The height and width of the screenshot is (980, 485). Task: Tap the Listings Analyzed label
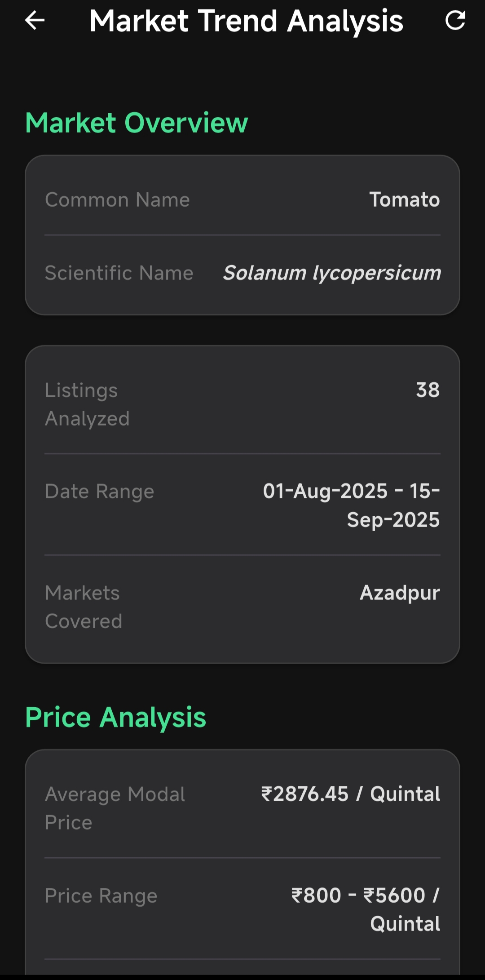[x=87, y=404]
